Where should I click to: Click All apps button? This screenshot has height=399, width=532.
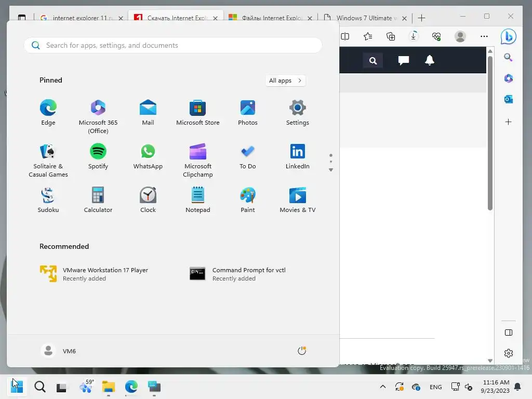[x=285, y=81]
